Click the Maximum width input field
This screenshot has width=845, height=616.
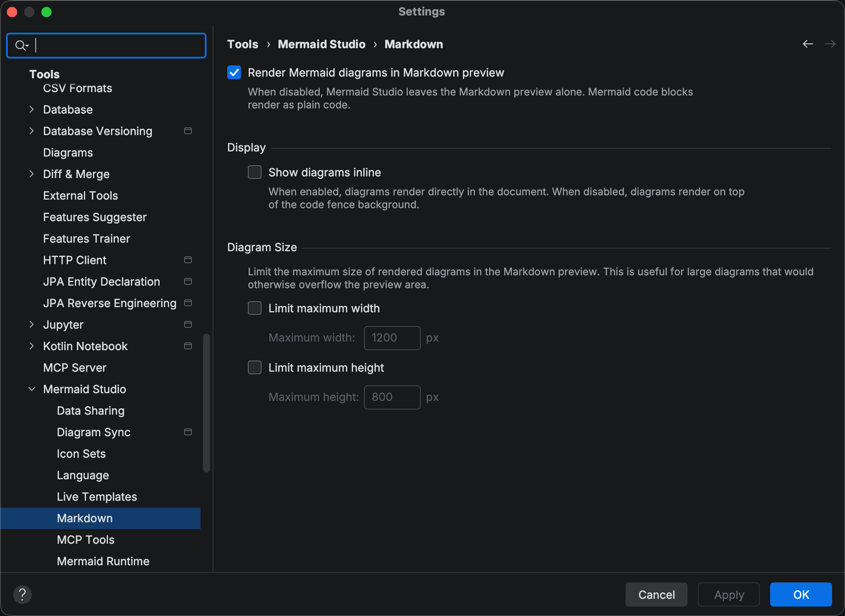392,338
